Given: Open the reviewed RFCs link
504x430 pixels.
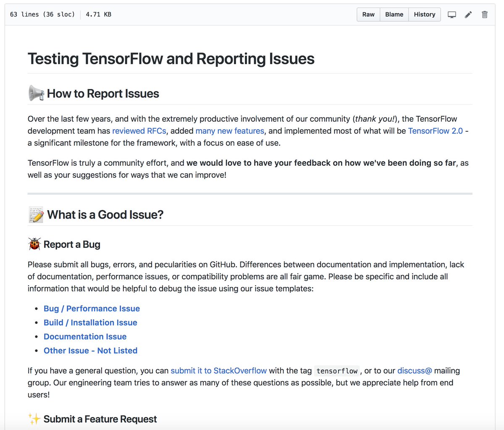Looking at the screenshot, I should [139, 131].
